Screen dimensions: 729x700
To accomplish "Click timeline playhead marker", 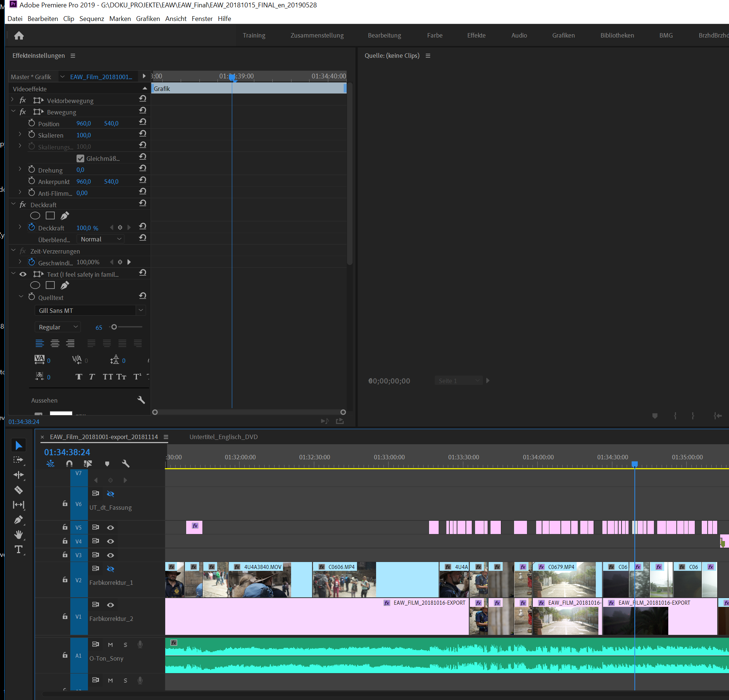I will [x=634, y=464].
